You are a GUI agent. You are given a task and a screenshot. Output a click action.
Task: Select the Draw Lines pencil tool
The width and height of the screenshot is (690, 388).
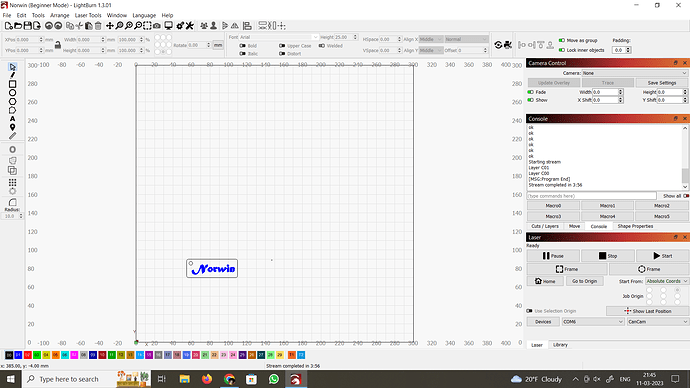click(x=12, y=75)
